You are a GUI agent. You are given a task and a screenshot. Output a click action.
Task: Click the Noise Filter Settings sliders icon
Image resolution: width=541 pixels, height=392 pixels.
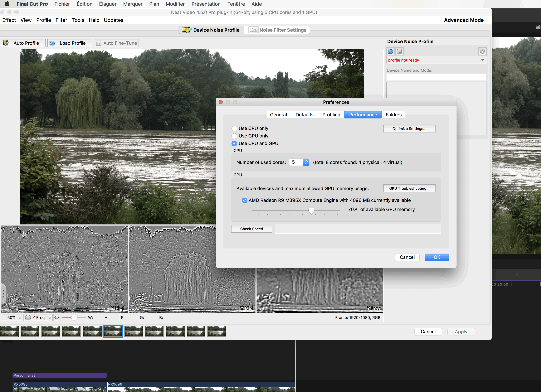click(253, 30)
